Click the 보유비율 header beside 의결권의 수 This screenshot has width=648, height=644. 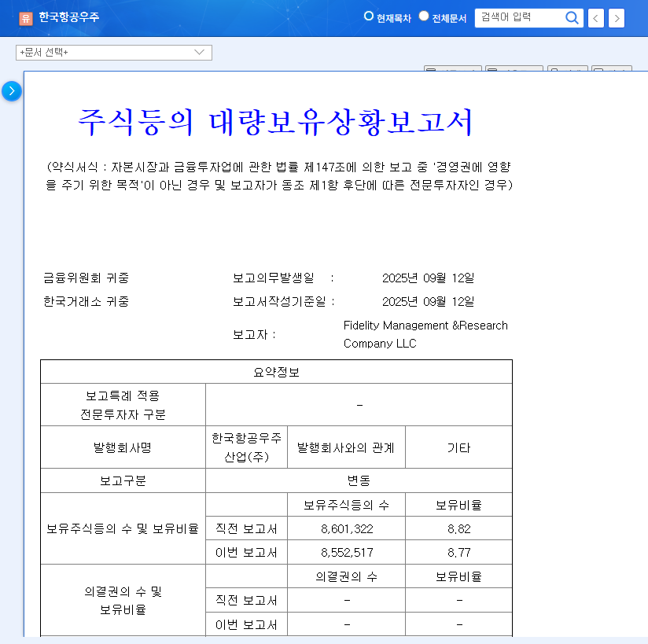pos(458,576)
